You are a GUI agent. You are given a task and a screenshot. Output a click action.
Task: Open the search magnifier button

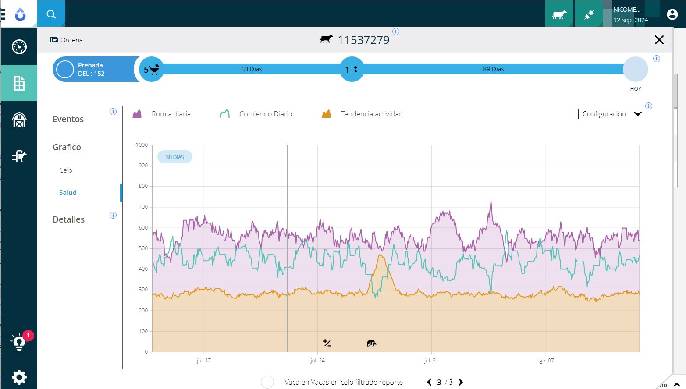[x=51, y=14]
